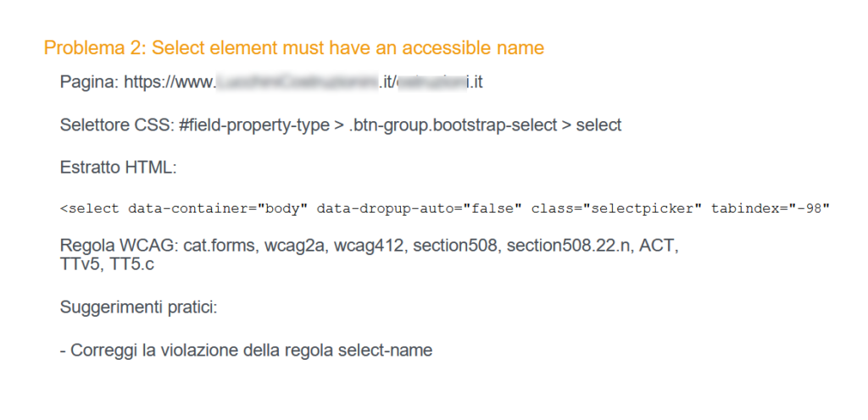The height and width of the screenshot is (420, 868).
Task: Click the 'Suggerimenti pratici:' label
Action: tap(138, 307)
